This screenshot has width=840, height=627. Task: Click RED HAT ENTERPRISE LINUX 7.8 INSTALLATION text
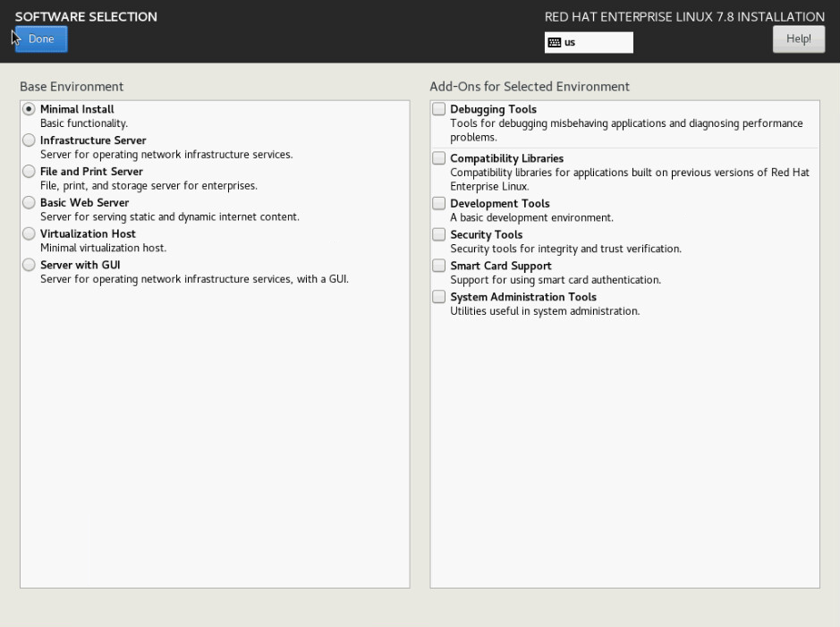684,17
